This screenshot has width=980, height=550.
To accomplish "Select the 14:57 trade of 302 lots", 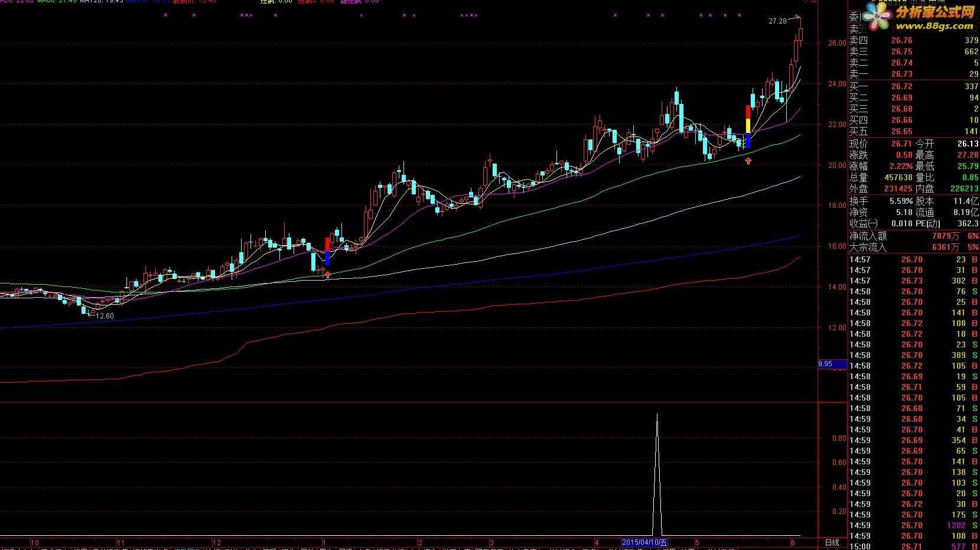I will [914, 281].
